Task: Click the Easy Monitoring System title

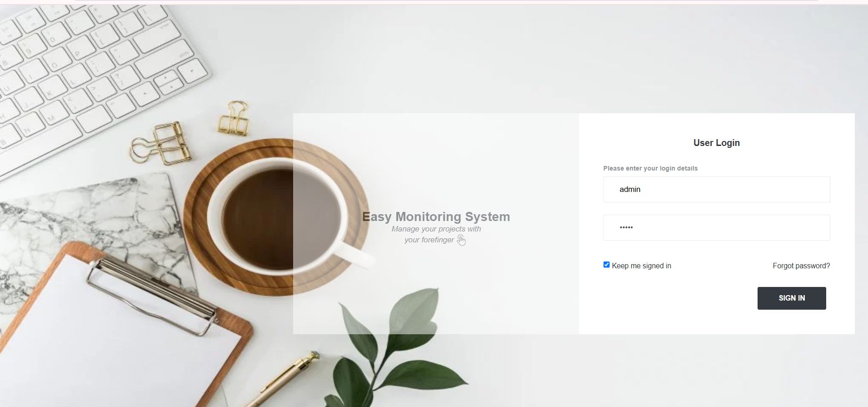Action: point(436,217)
